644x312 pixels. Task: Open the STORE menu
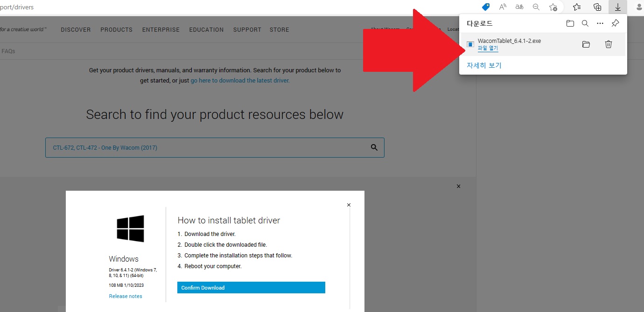click(280, 29)
